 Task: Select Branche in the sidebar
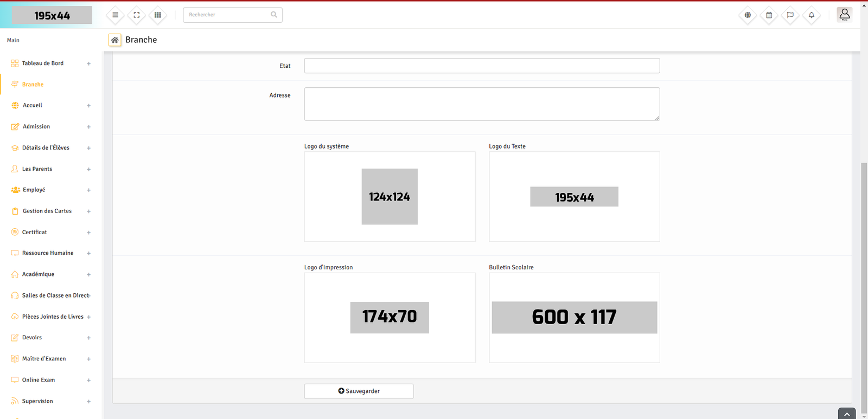[x=33, y=85]
